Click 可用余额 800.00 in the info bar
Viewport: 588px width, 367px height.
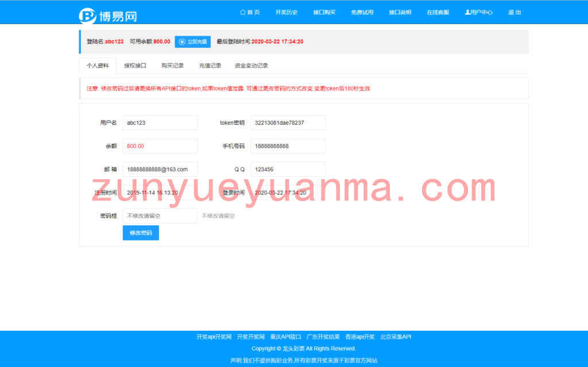150,42
